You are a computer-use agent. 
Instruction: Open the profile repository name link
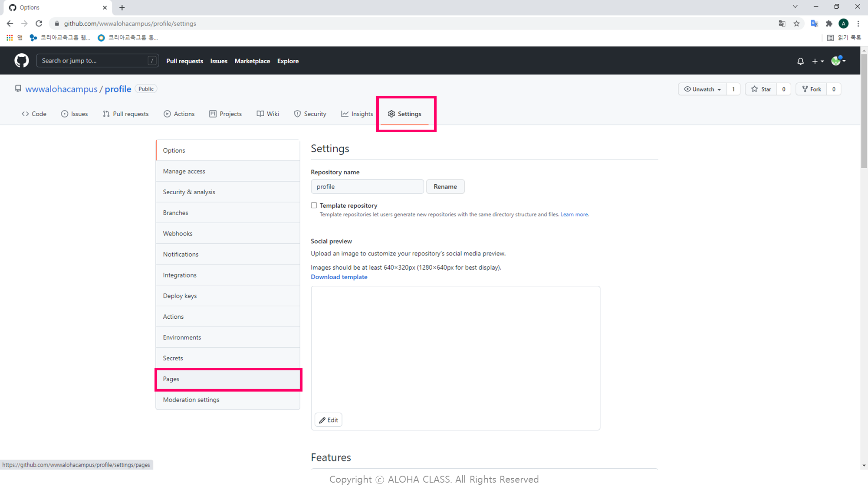[x=118, y=89]
